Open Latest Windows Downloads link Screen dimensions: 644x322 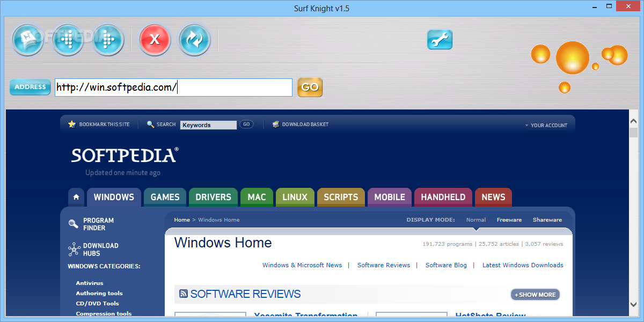tap(523, 265)
